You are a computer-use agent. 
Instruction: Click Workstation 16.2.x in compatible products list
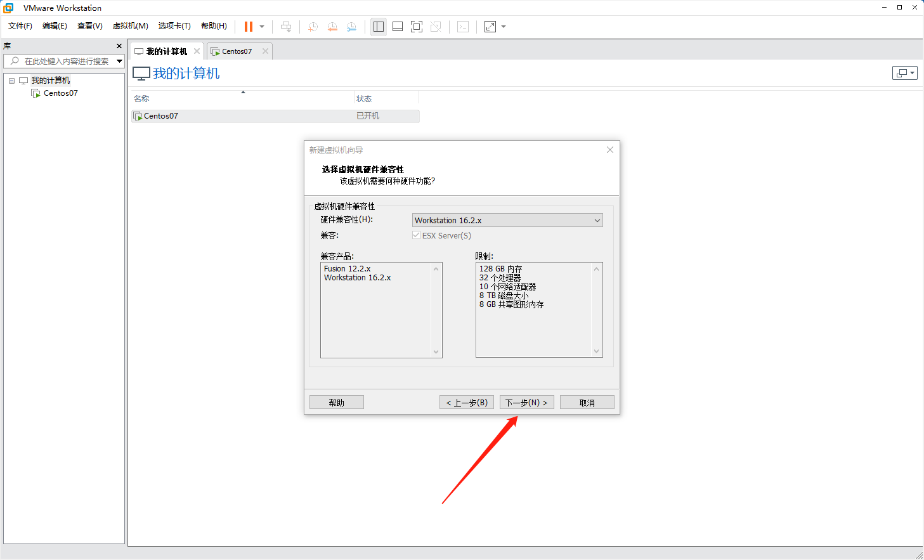tap(357, 278)
